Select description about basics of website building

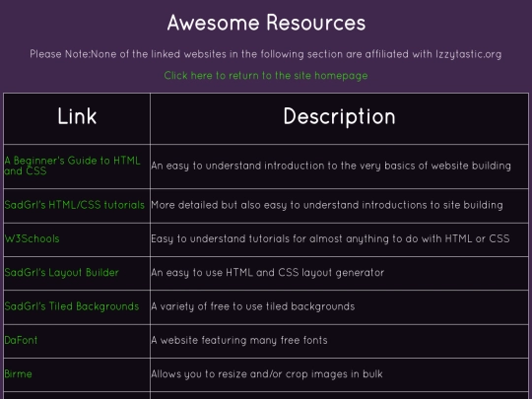point(331,166)
